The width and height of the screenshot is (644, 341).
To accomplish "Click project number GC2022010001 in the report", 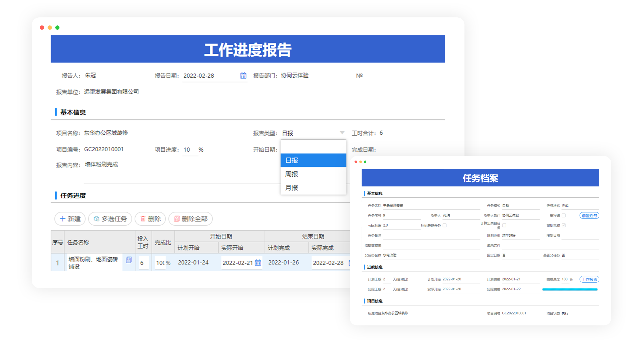I will pyautogui.click(x=104, y=149).
